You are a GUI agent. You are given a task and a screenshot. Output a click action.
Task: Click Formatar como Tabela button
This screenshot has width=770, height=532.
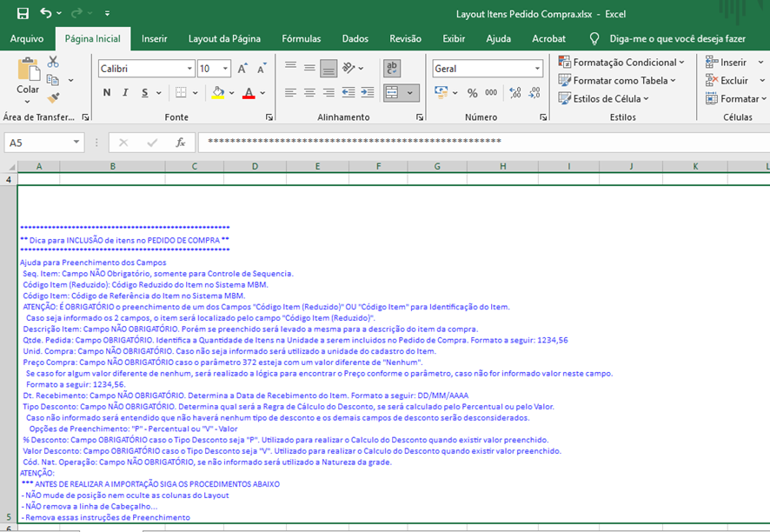621,81
